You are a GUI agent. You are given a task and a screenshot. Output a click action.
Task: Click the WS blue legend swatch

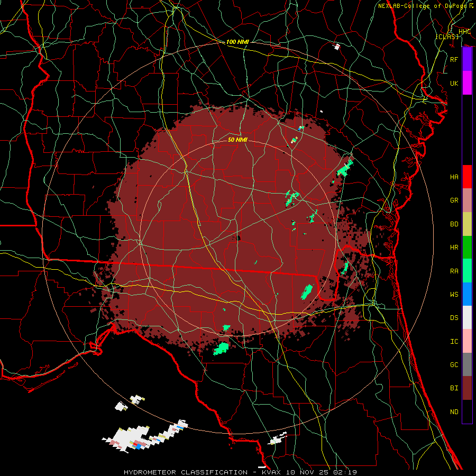tap(467, 294)
